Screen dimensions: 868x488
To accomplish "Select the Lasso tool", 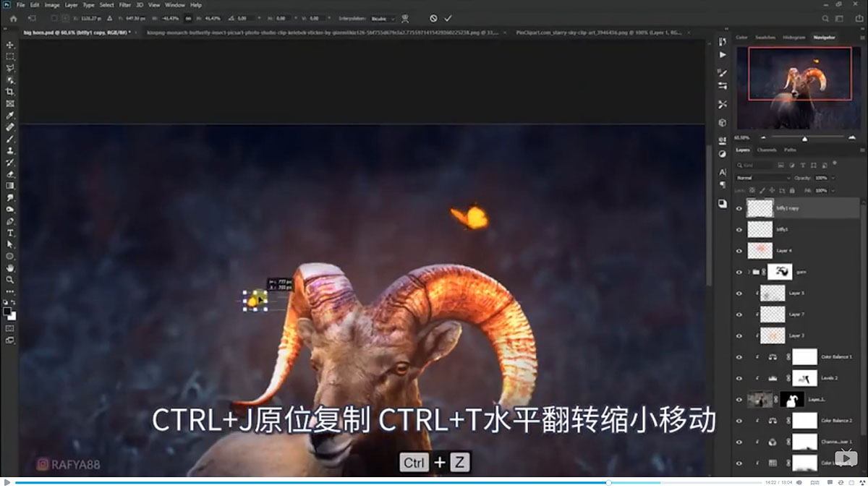I will pos(10,68).
